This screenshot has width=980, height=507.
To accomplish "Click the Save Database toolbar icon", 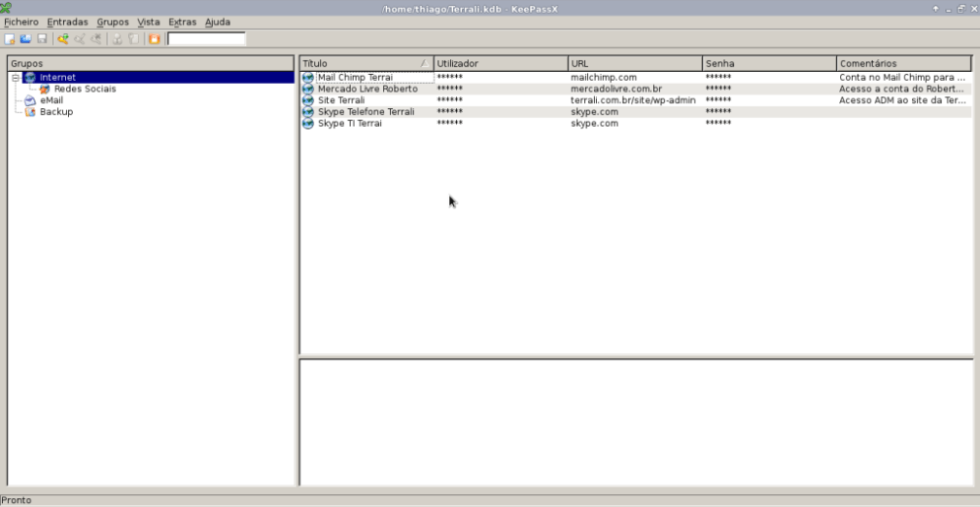I will (41, 39).
